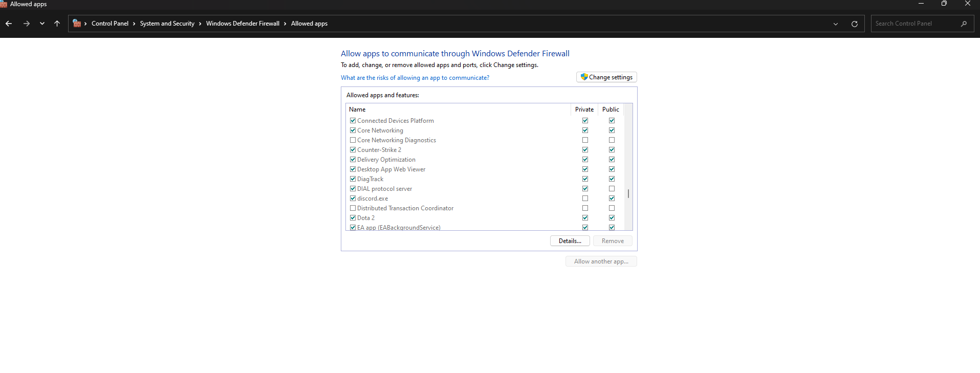Select the Counter-Strike 2 row text
This screenshot has height=373, width=980.
379,150
